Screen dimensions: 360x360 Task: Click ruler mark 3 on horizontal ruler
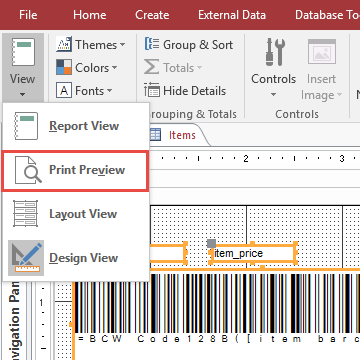(342, 159)
